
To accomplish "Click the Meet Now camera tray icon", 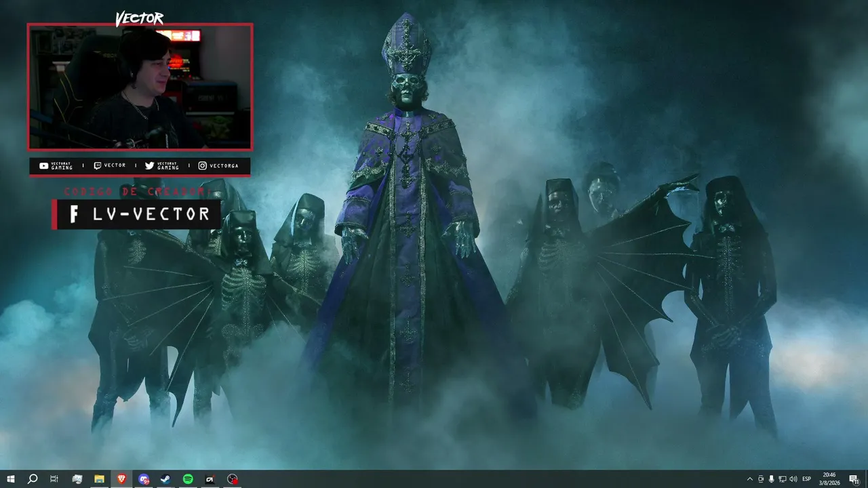I will click(760, 479).
